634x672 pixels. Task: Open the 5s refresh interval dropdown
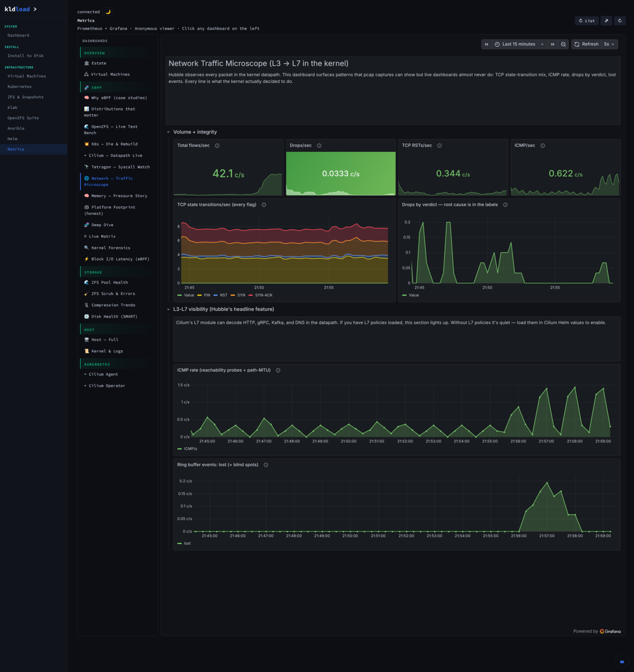610,44
